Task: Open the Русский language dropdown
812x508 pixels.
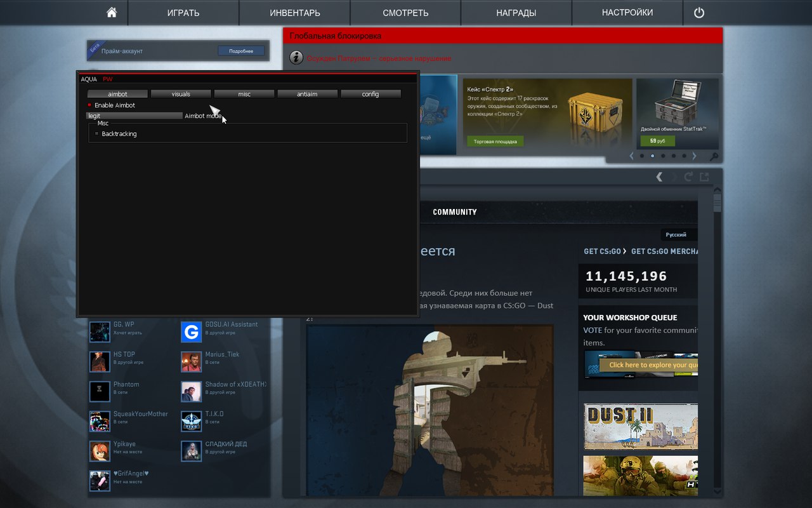Action: click(x=679, y=234)
